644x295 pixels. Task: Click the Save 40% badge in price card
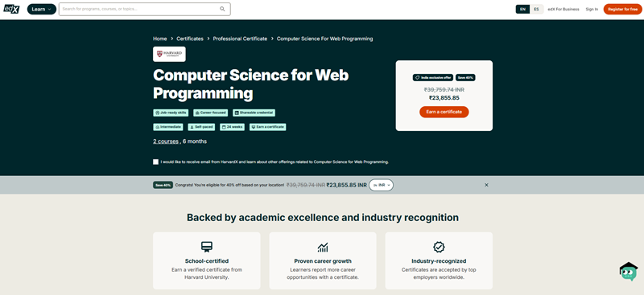(x=465, y=77)
